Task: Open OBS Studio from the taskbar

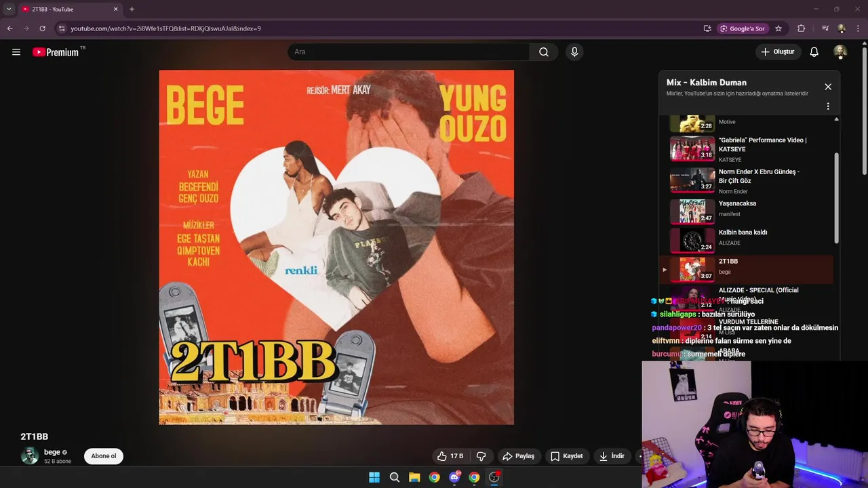Action: click(x=494, y=477)
